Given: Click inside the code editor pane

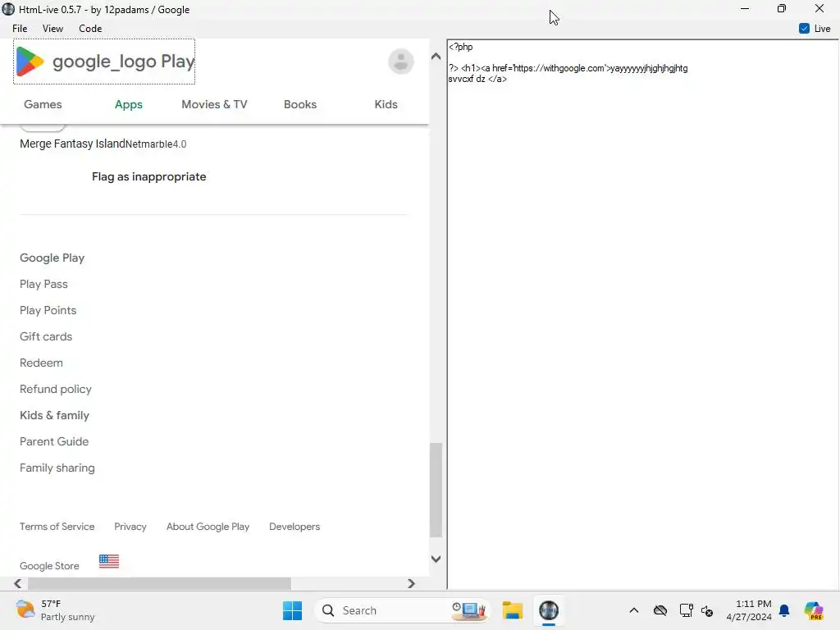Looking at the screenshot, I should [643, 314].
